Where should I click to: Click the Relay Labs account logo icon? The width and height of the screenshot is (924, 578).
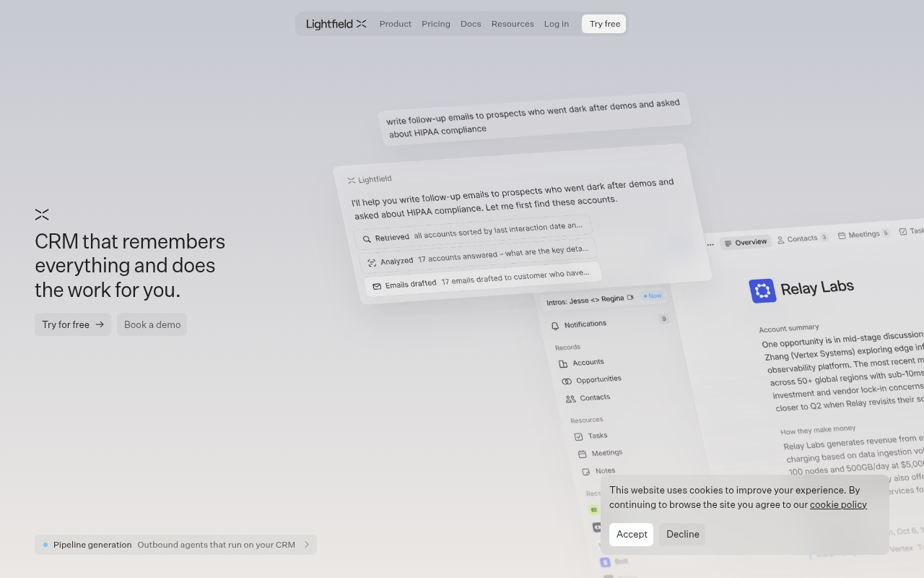[762, 291]
